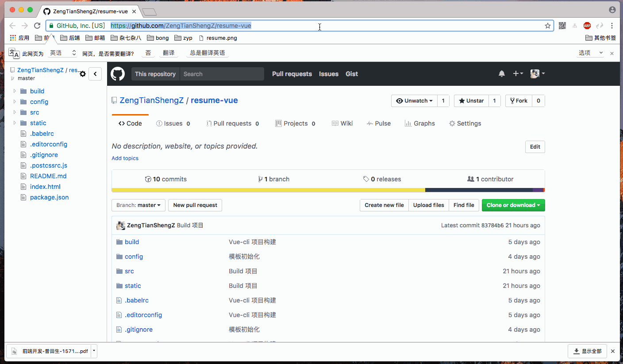The width and height of the screenshot is (623, 364).
Task: Open downloaded PDF item arrow menu
Action: [x=94, y=351]
